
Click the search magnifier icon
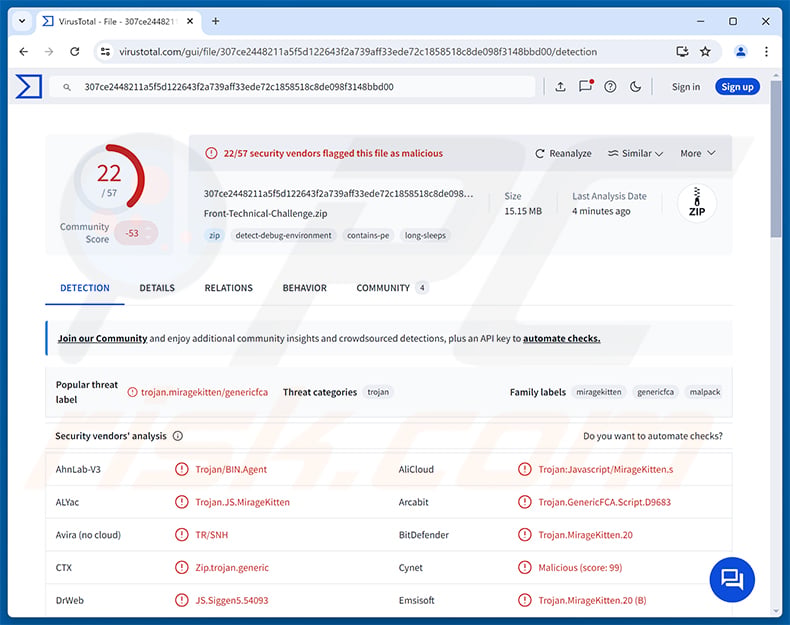(x=67, y=87)
